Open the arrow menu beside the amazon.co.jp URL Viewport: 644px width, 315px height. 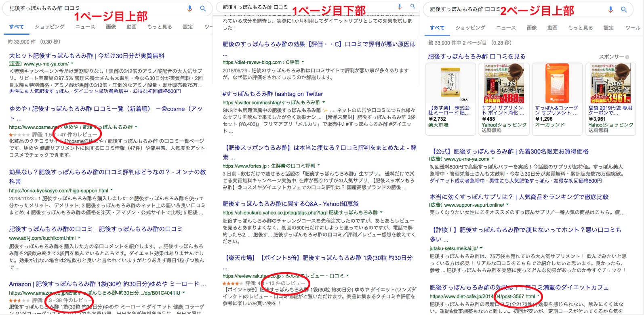pos(184,293)
